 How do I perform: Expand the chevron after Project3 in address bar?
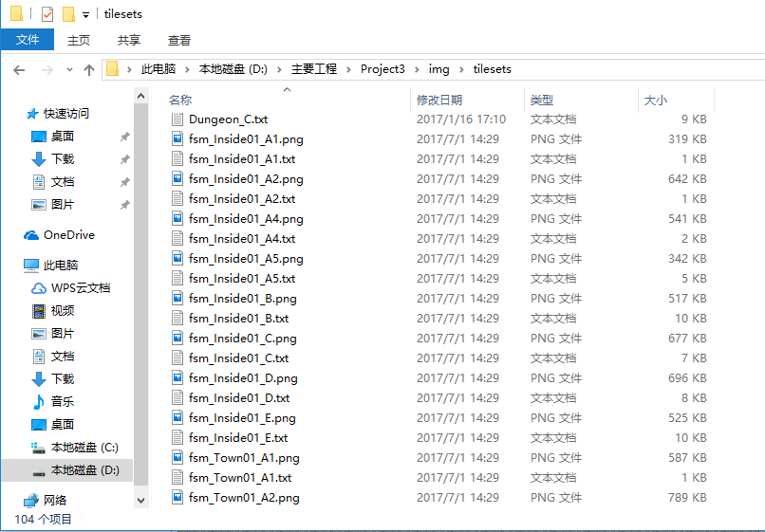[417, 70]
